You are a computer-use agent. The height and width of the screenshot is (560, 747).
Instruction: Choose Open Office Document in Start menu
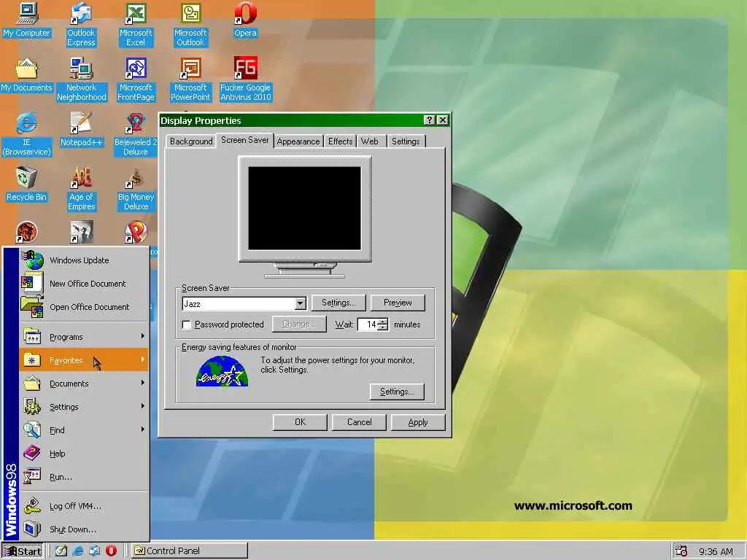(x=84, y=307)
